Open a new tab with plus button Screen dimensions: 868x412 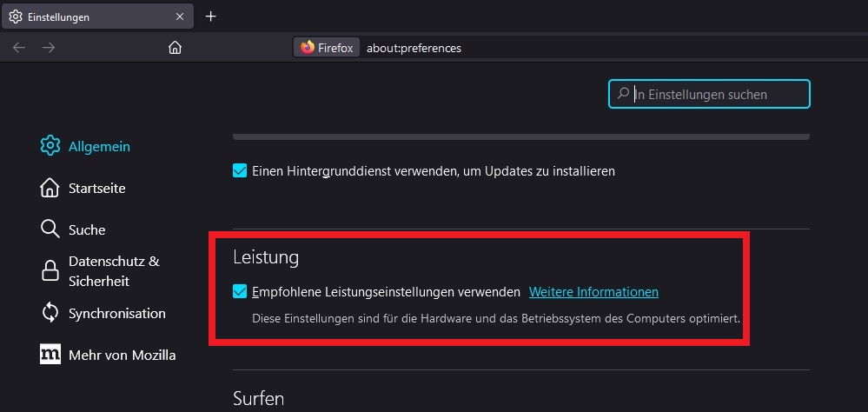[210, 17]
